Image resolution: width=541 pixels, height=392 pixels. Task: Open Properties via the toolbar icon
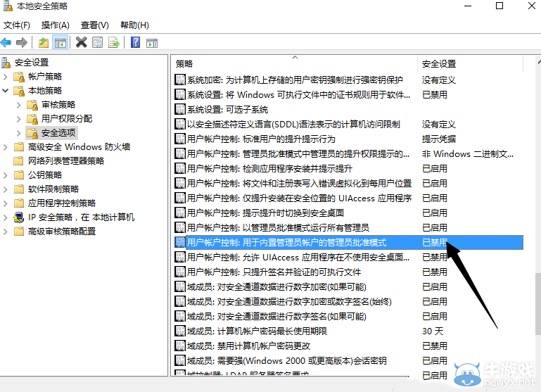98,42
